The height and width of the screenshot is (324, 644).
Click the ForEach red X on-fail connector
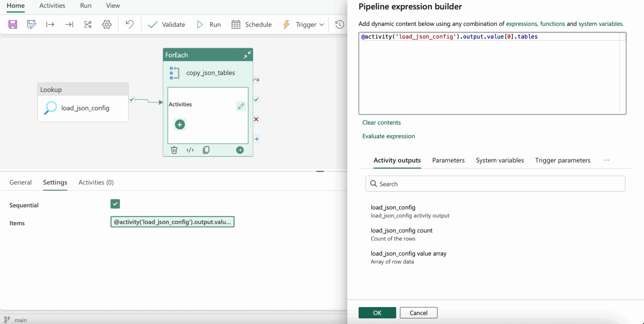[x=256, y=119]
